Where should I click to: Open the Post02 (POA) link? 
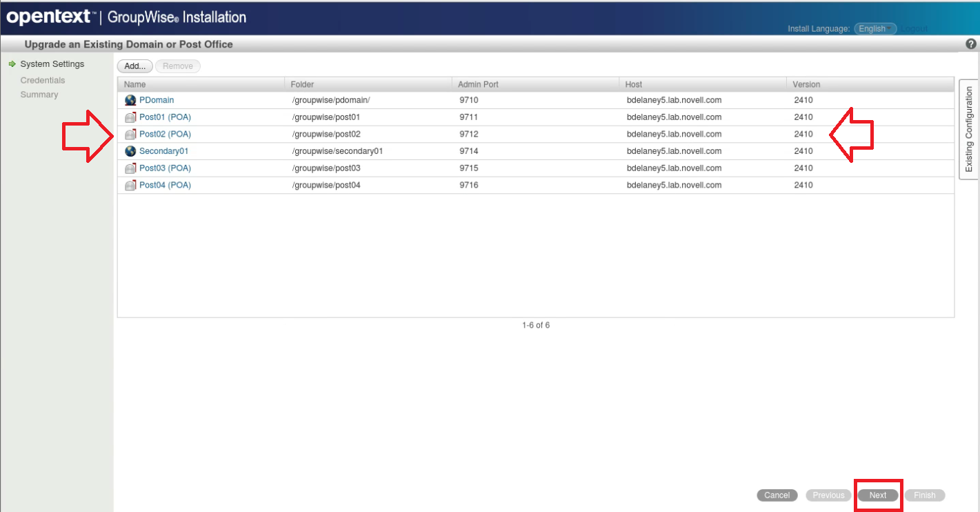coord(165,133)
